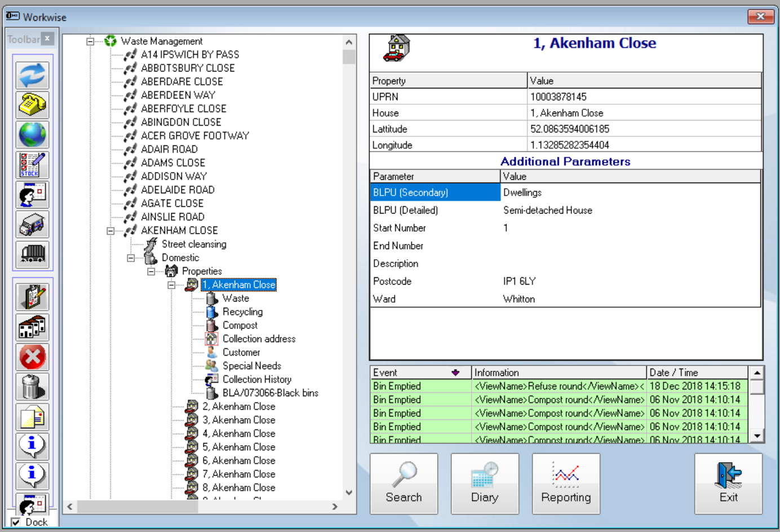Screen dimensions: 780x532
Task: Collapse the Domestic tree branch
Action: click(x=131, y=258)
